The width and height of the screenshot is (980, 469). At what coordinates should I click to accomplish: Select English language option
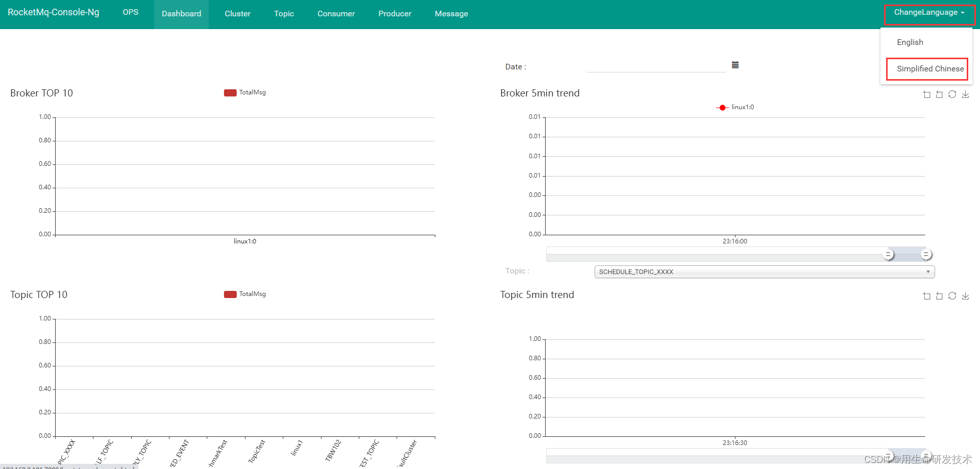point(910,42)
